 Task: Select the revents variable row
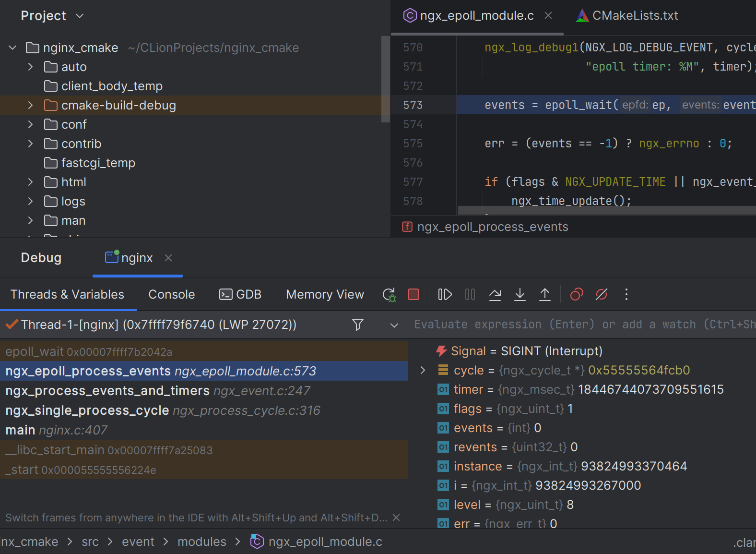tap(582, 447)
